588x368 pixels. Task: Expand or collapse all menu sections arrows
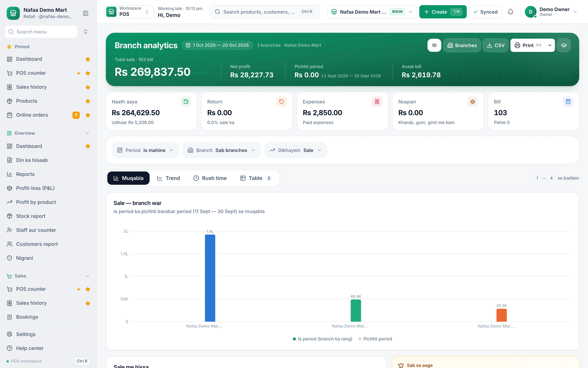[85, 32]
